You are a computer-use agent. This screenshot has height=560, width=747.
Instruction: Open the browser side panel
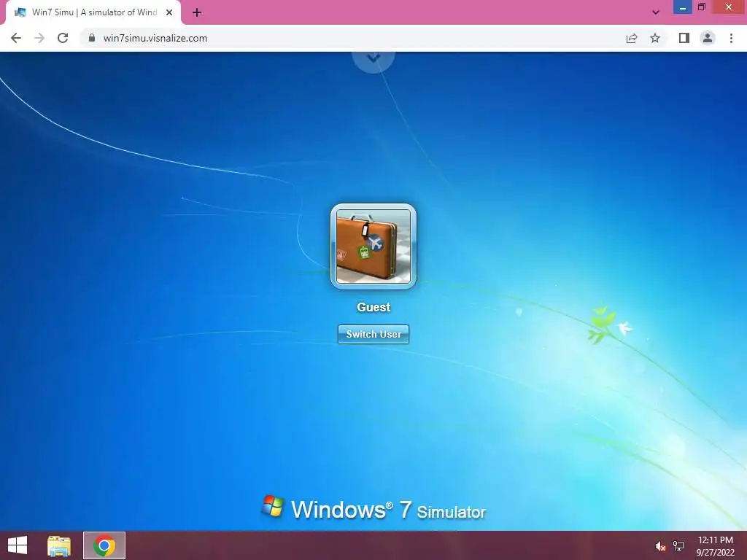click(684, 38)
